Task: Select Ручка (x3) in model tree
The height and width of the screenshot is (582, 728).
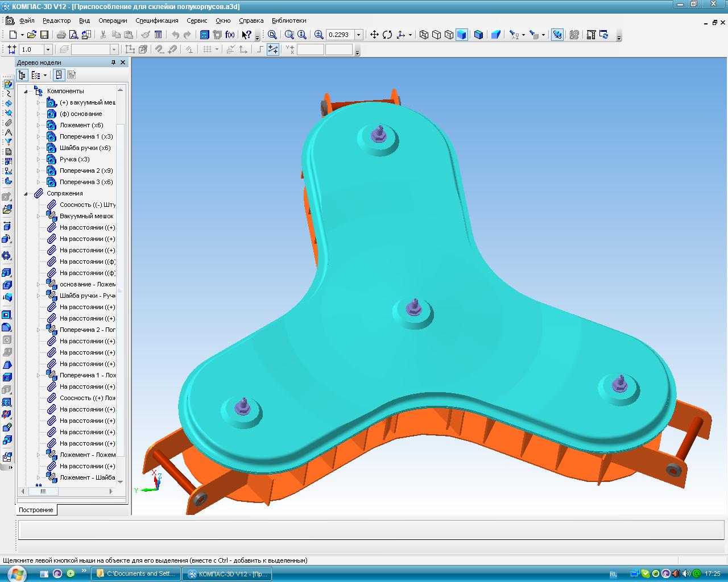Action: pyautogui.click(x=75, y=159)
